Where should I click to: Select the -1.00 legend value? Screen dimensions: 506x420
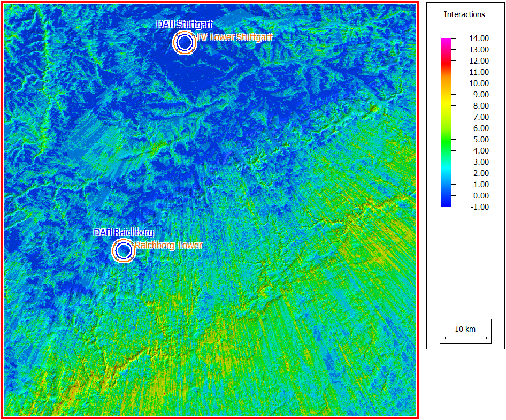tap(479, 207)
